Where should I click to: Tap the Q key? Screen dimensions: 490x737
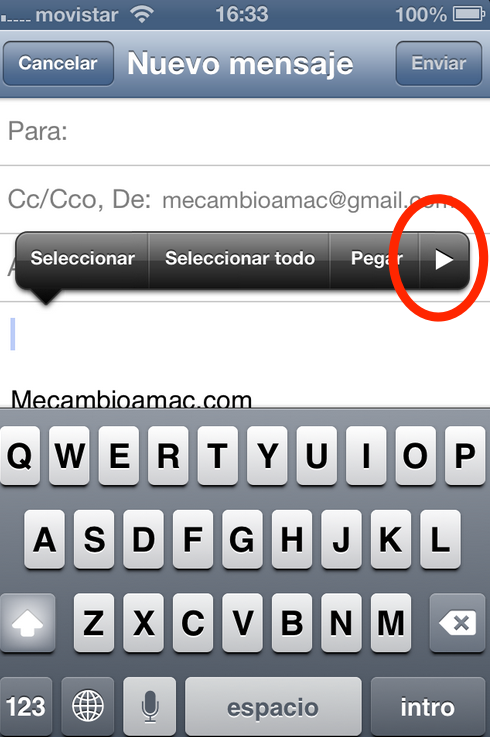[x=20, y=455]
